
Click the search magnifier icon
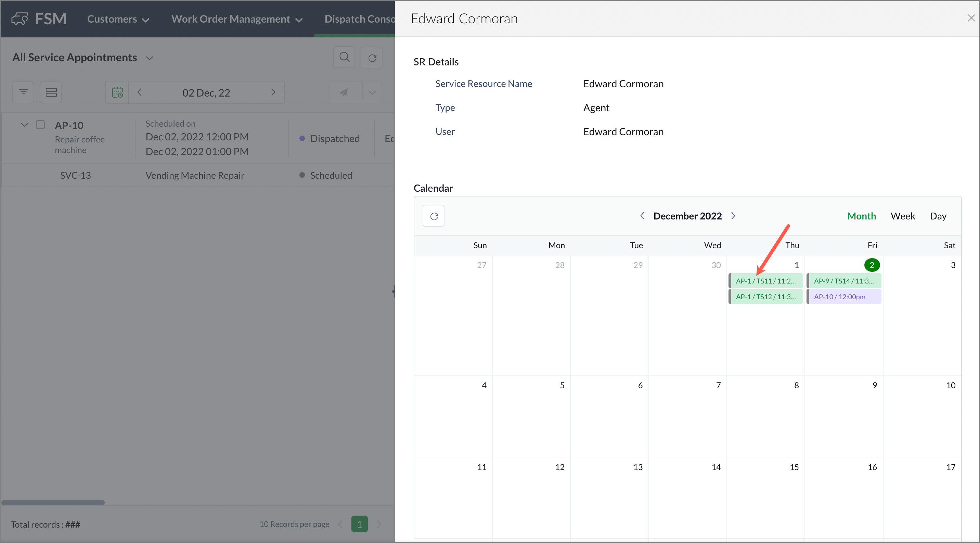click(x=344, y=58)
